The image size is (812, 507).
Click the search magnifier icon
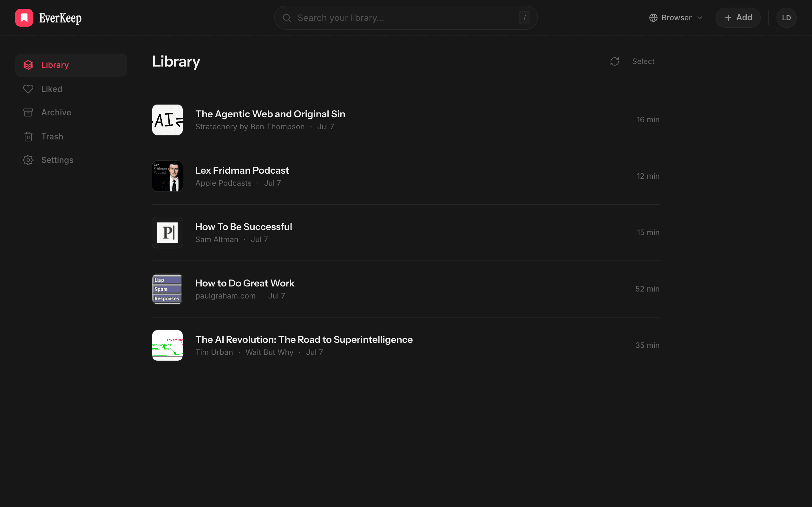pyautogui.click(x=286, y=18)
